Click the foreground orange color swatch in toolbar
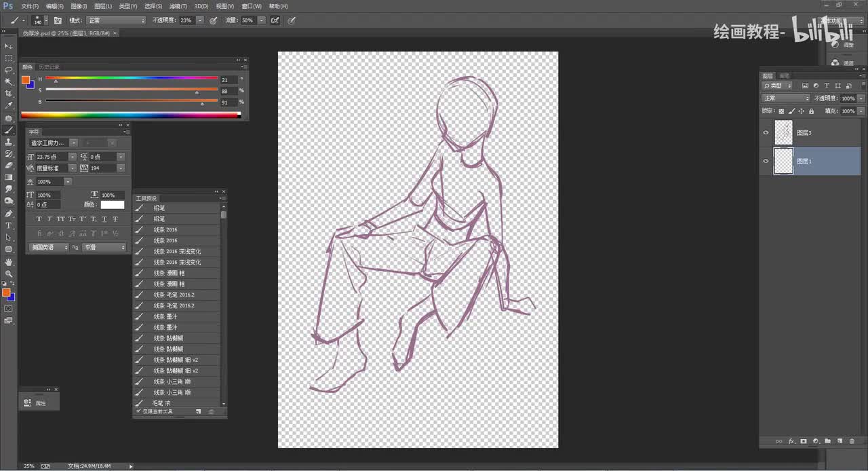 click(6, 293)
